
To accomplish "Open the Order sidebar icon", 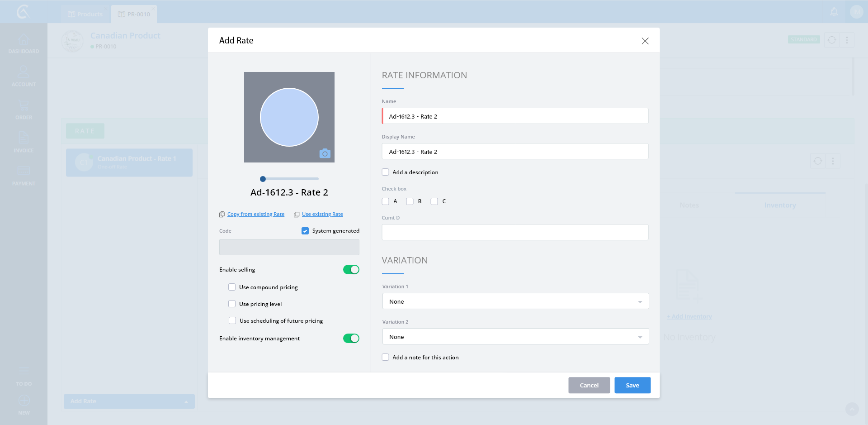I will [24, 110].
